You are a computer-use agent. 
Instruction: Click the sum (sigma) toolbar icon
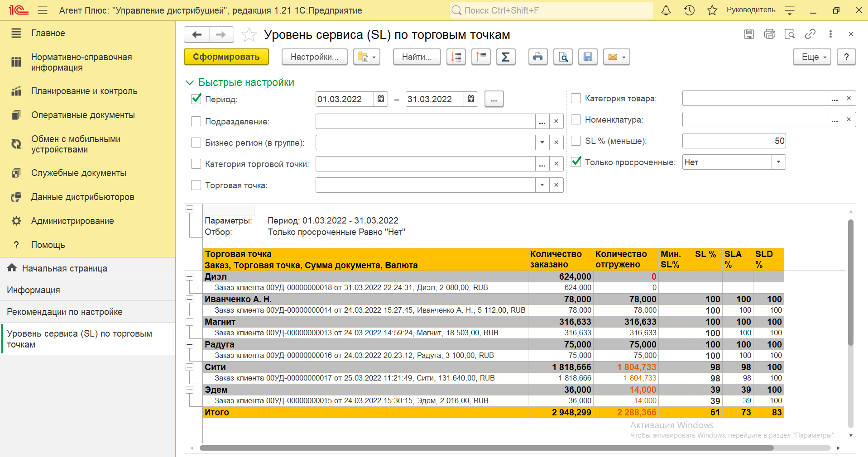pos(506,57)
